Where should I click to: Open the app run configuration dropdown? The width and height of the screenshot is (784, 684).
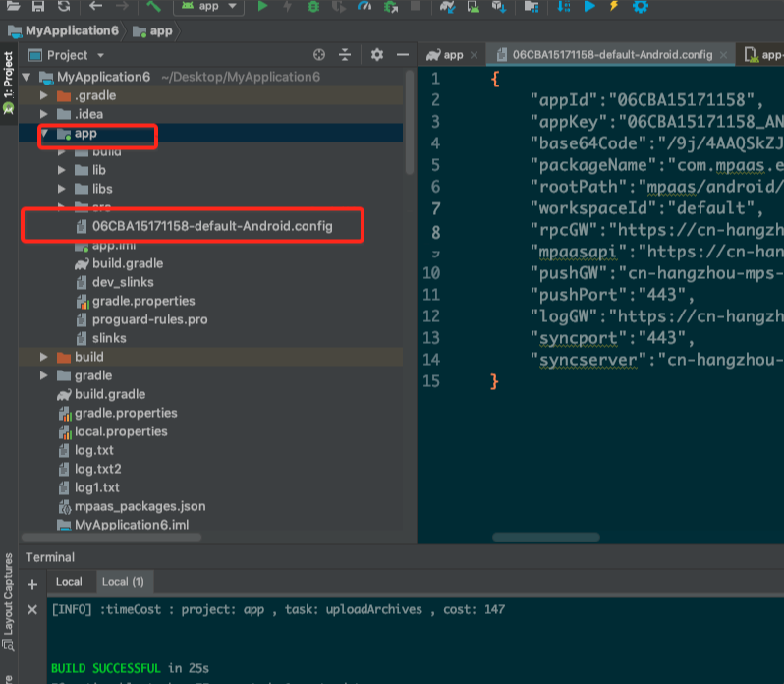pyautogui.click(x=210, y=7)
